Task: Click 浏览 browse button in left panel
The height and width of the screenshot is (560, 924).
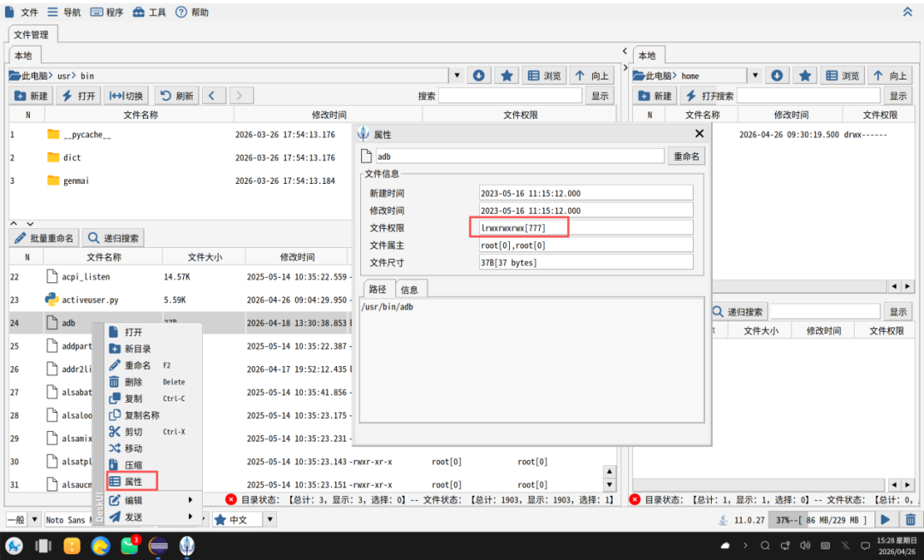Action: (x=544, y=75)
